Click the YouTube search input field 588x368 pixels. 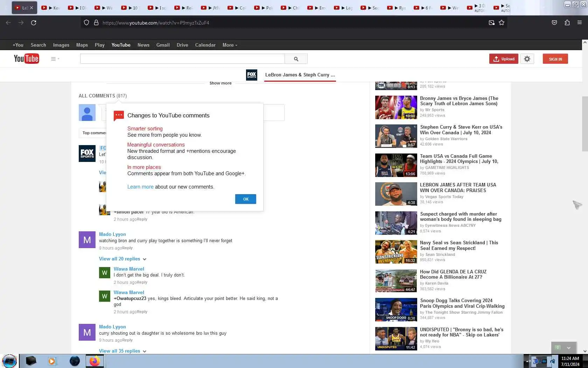(182, 59)
